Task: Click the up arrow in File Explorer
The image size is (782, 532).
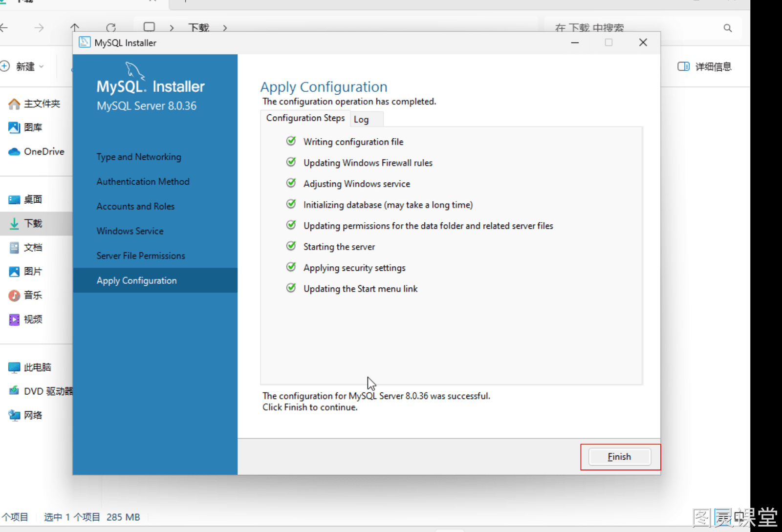Action: 75,28
